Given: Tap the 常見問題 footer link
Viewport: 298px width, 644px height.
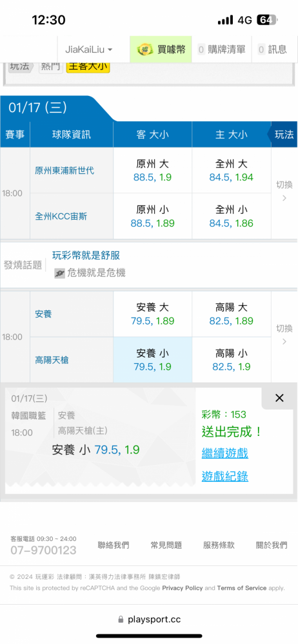Looking at the screenshot, I should [x=166, y=545].
